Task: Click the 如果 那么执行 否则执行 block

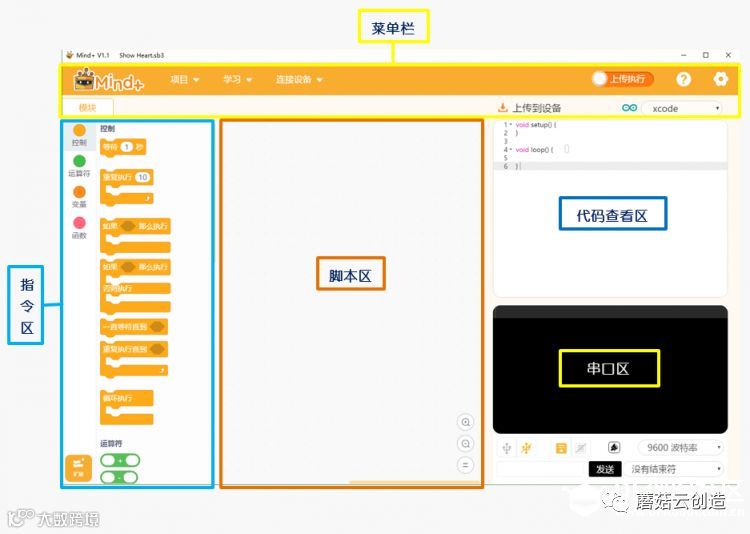Action: click(135, 287)
